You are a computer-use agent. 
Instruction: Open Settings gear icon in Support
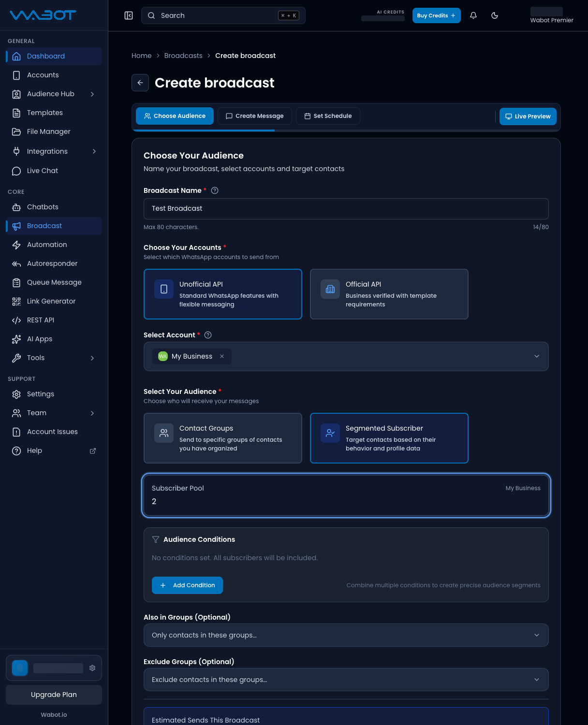pyautogui.click(x=16, y=394)
